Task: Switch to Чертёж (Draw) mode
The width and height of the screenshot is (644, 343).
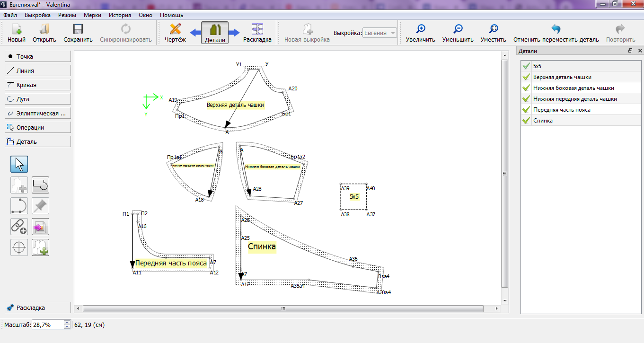Action: tap(175, 33)
